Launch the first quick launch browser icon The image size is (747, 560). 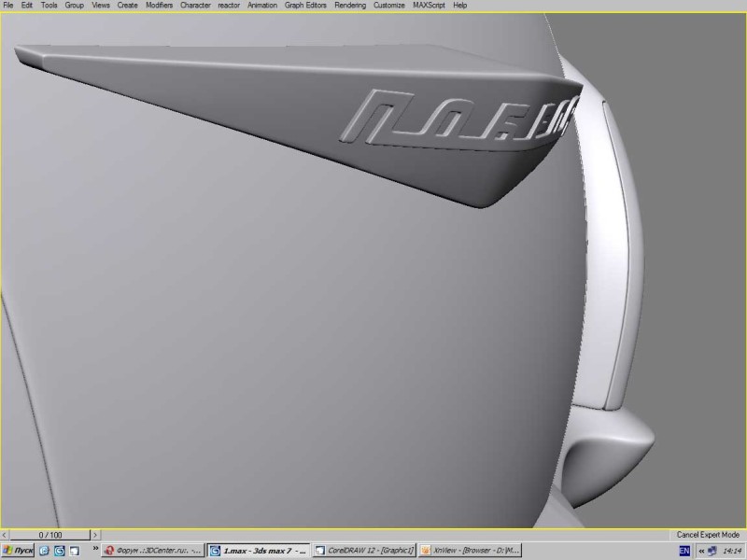(x=44, y=551)
